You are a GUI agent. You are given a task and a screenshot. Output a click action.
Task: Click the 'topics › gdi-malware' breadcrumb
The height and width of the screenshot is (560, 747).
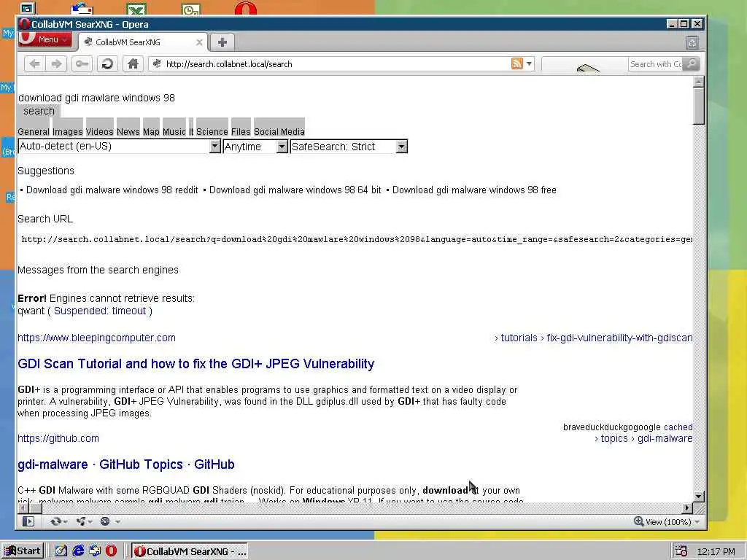643,438
